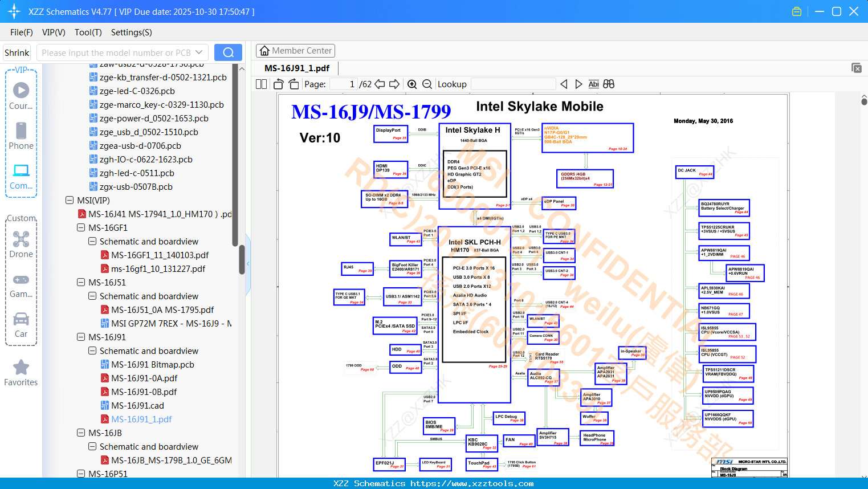Click the blue search magnifier button
The height and width of the screenshot is (489, 868).
tap(228, 52)
